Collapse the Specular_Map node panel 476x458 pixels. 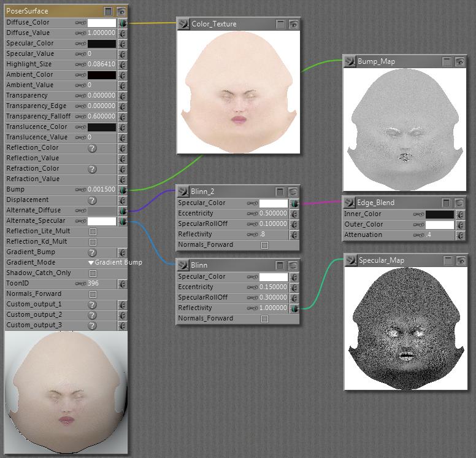[447, 260]
